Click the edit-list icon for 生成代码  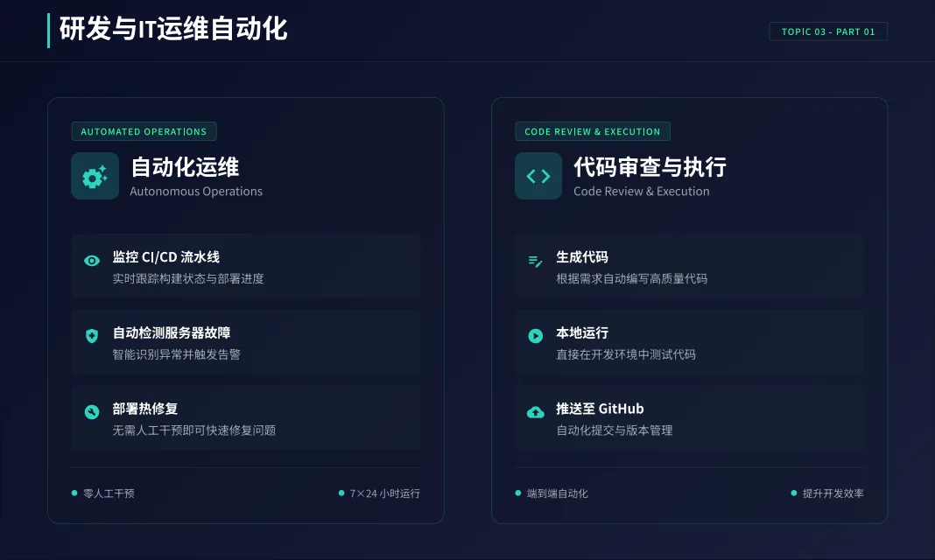536,260
